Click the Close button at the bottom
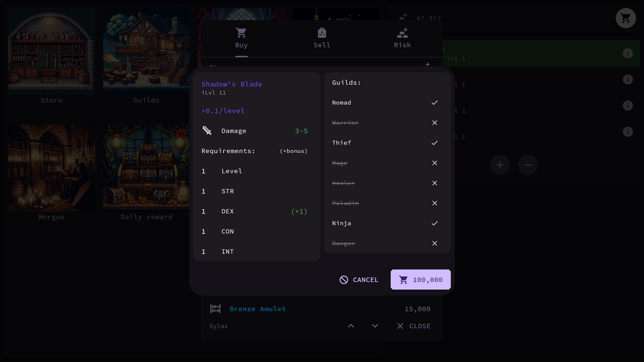This screenshot has height=362, width=644. [x=413, y=326]
